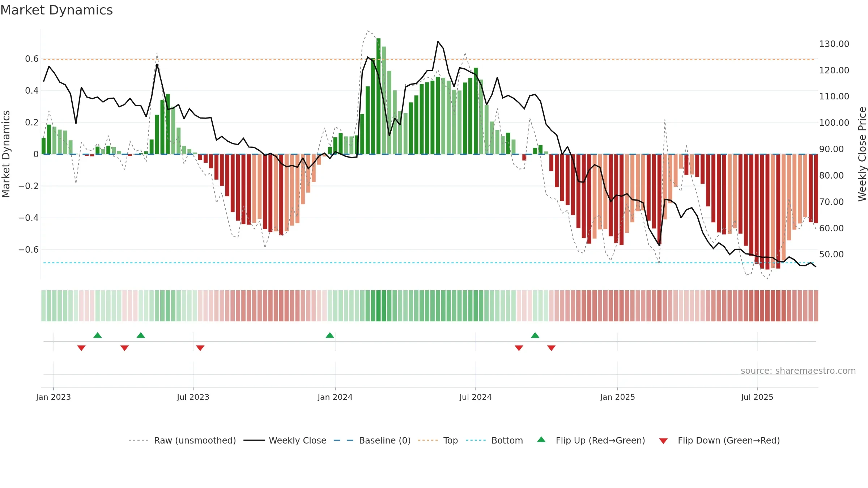Screen dimensions: 868x488
Task: Toggle the Flip Up (Red→Green) legend entry
Action: 591,440
